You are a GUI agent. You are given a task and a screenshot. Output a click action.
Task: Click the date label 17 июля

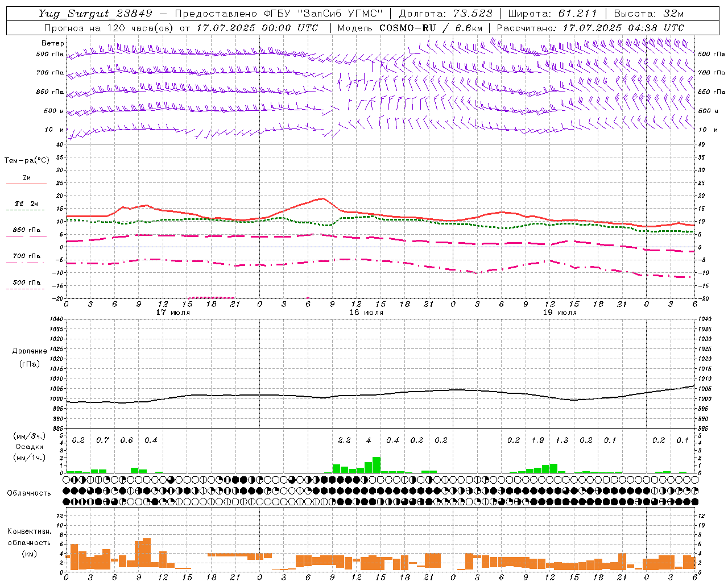[173, 312]
